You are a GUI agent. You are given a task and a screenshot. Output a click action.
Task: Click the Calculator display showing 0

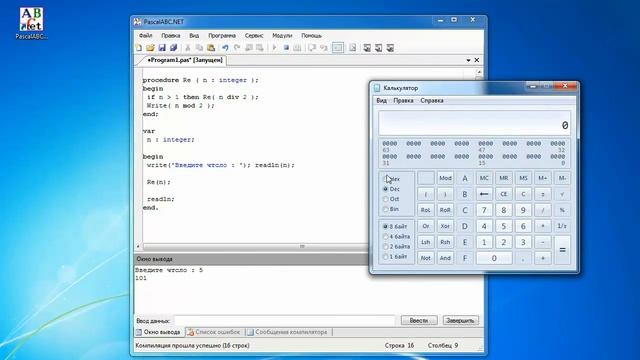(474, 123)
